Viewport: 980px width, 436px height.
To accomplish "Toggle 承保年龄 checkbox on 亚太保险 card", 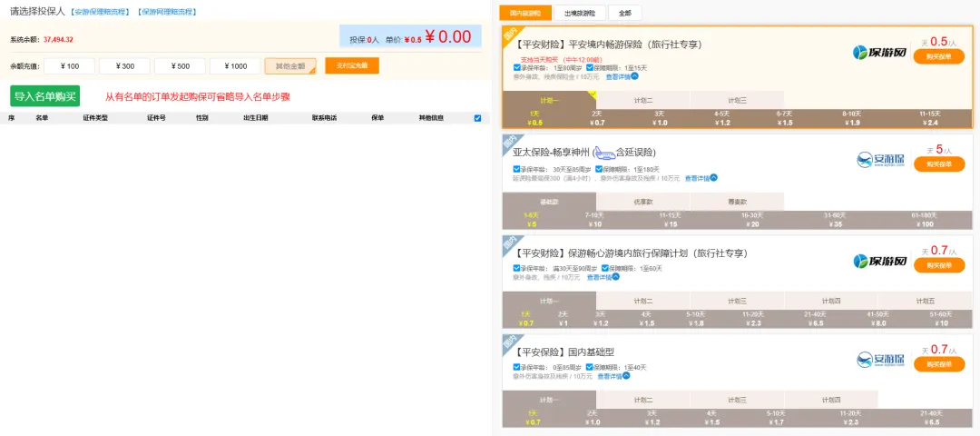I will [516, 169].
